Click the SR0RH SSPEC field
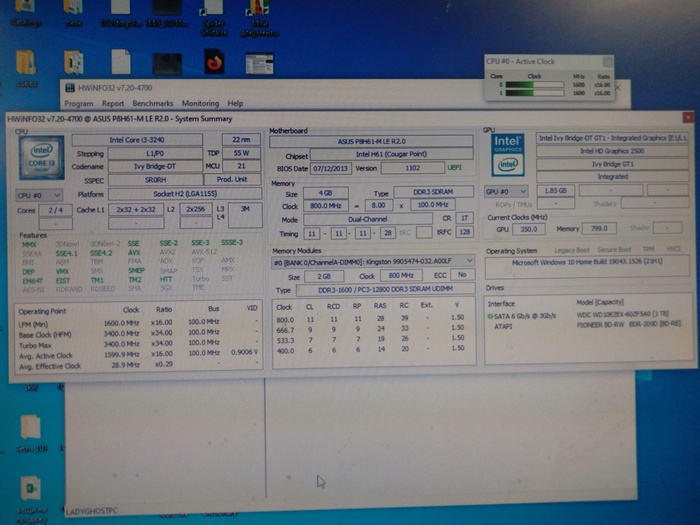 coord(155,179)
